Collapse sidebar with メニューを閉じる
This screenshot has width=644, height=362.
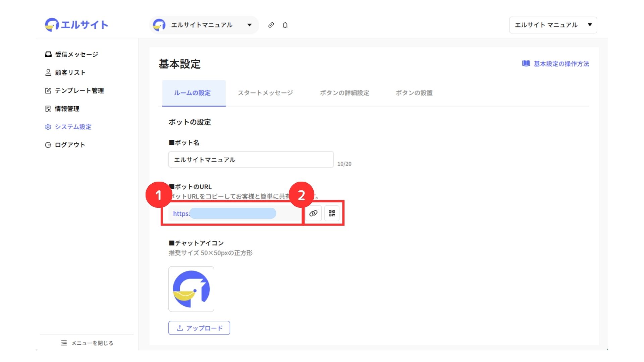[87, 343]
